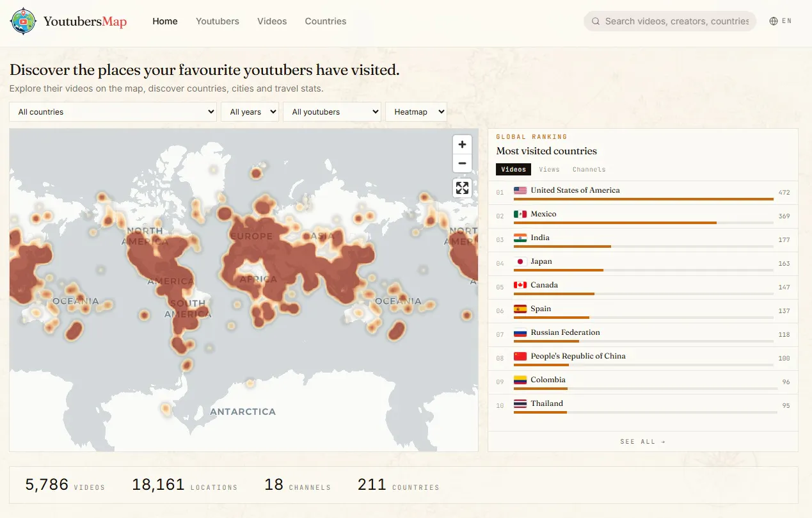This screenshot has width=812, height=518.
Task: Go to the Home nav item
Action: (x=165, y=21)
